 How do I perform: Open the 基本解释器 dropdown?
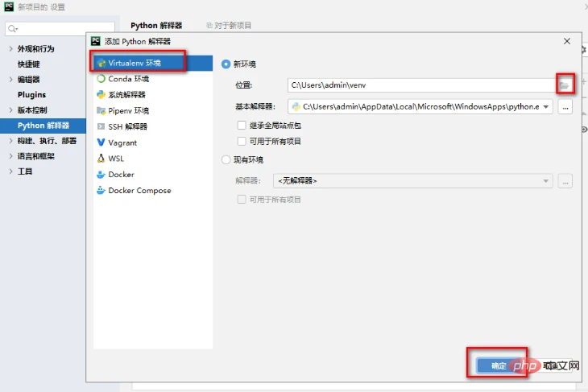click(546, 106)
